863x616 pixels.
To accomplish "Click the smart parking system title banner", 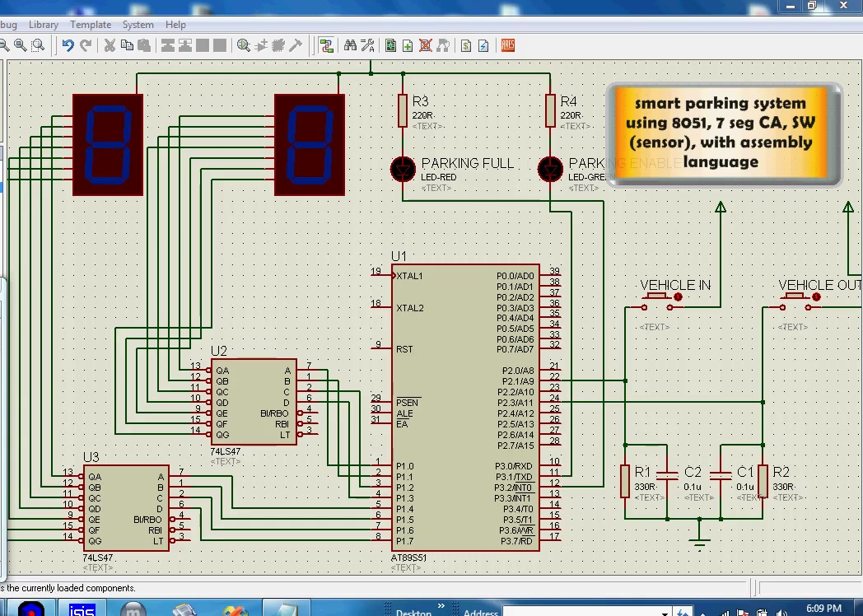I will click(725, 135).
